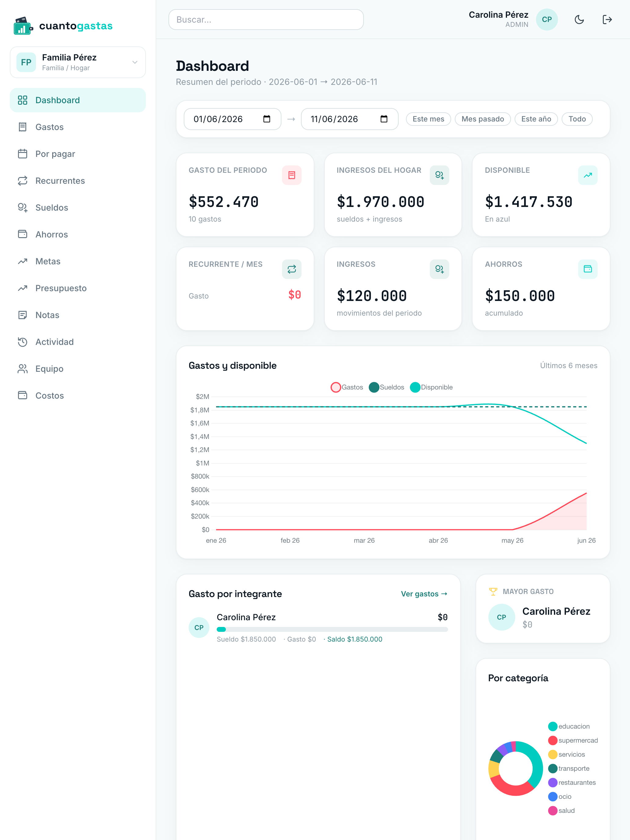This screenshot has width=630, height=840.
Task: Open the CP user avatar in header
Action: point(546,19)
